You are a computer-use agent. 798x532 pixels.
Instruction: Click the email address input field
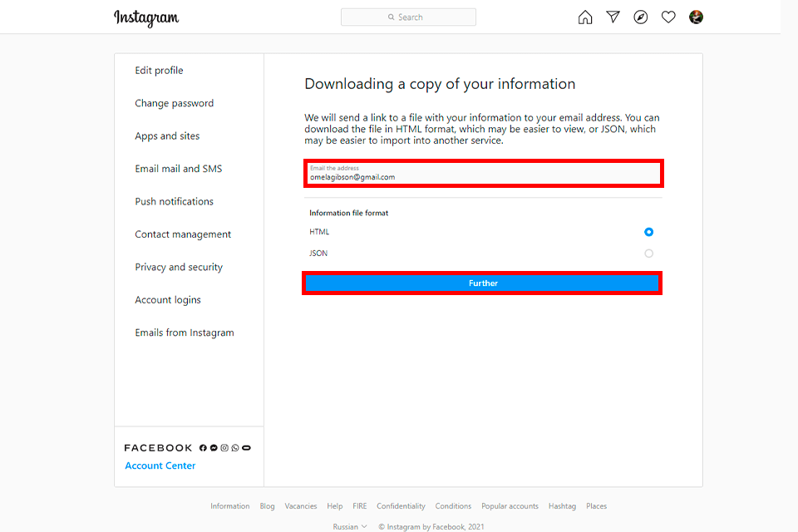coord(484,173)
